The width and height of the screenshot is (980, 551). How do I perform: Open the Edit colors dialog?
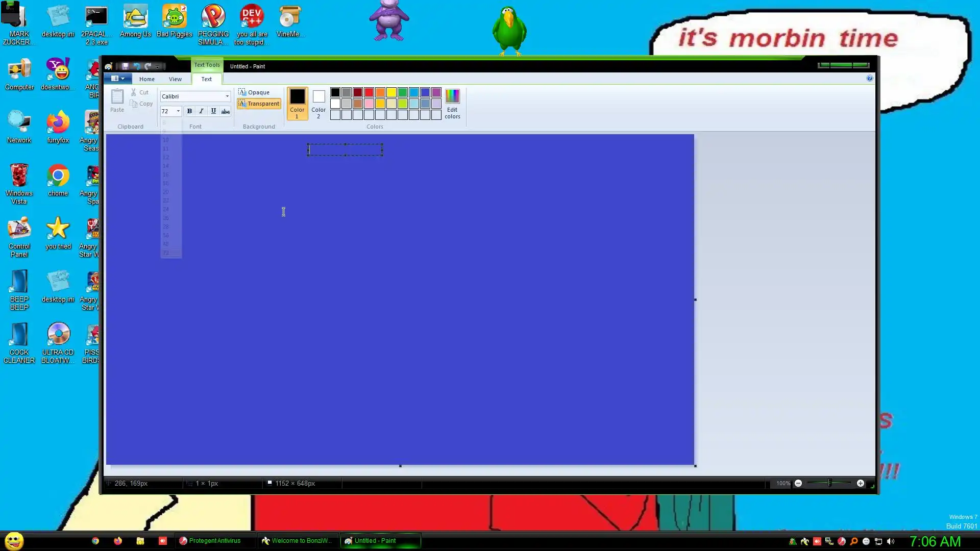[x=452, y=104]
